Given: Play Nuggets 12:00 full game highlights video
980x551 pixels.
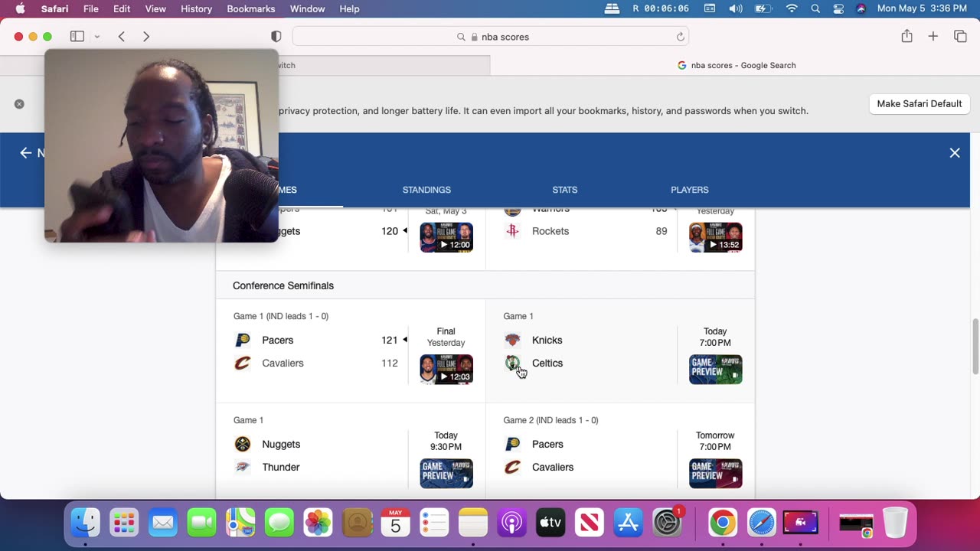Looking at the screenshot, I should [x=446, y=237].
